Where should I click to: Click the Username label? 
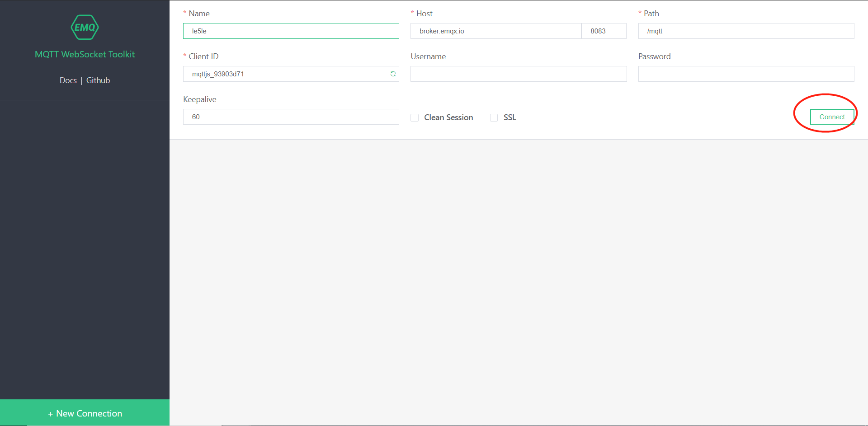[428, 56]
